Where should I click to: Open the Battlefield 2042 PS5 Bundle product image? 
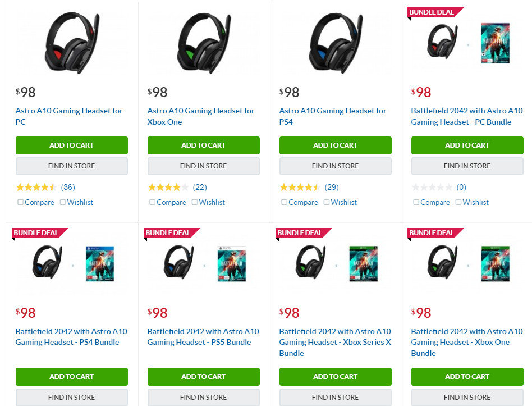pyautogui.click(x=203, y=263)
